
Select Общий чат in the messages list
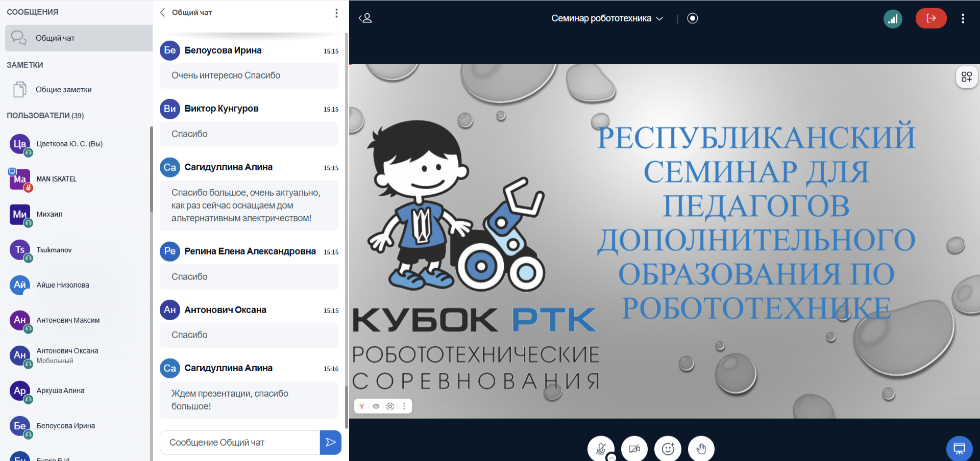click(79, 38)
